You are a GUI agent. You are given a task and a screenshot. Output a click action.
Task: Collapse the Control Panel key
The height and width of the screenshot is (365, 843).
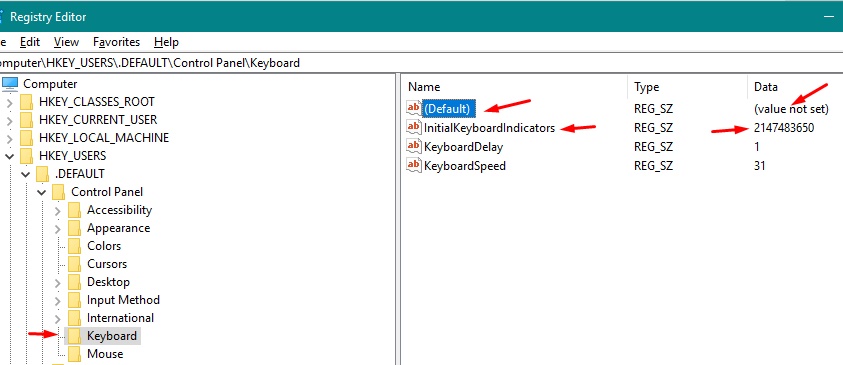42,192
